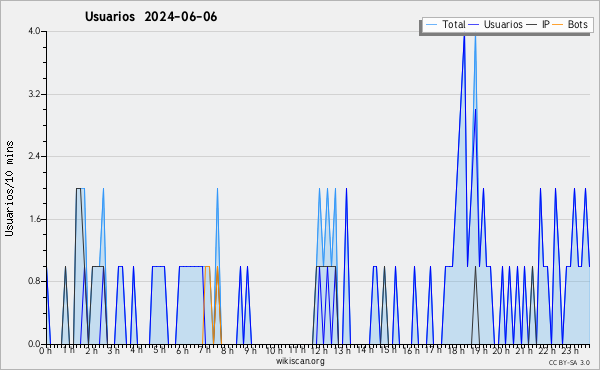Click the y-axis label 'Usuarios/10 mins'
Viewport: 600px width, 370px height.
click(9, 189)
